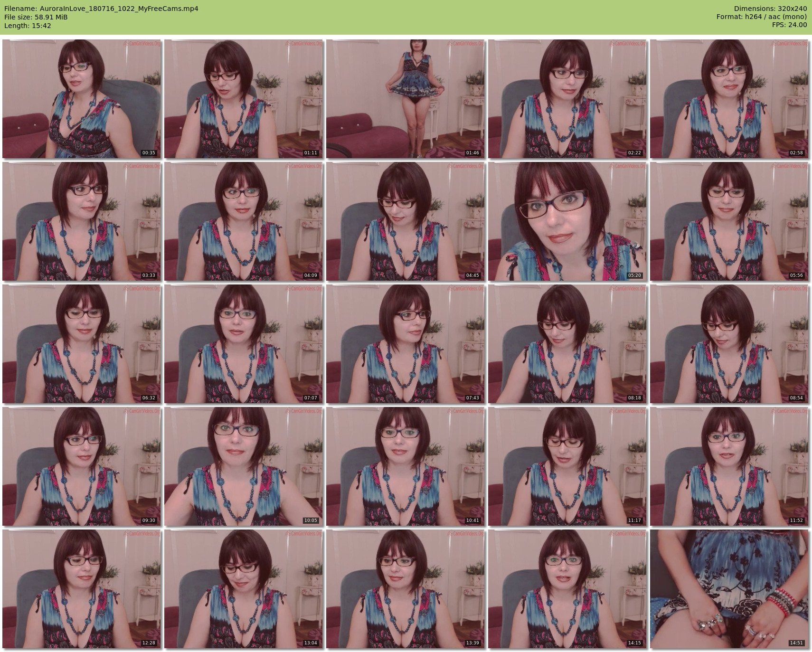Viewport: 812px width, 652px height.
Task: Click the frame marked 12:28
Action: 82,589
